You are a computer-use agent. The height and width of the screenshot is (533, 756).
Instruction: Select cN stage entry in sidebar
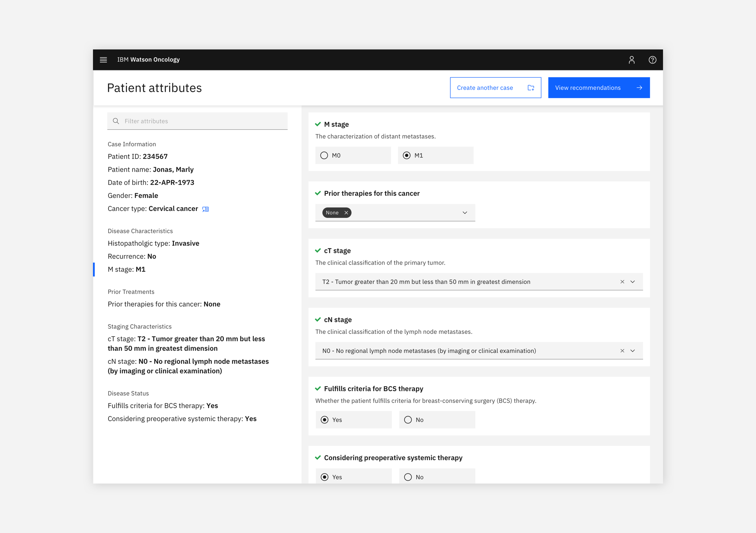pyautogui.click(x=188, y=366)
